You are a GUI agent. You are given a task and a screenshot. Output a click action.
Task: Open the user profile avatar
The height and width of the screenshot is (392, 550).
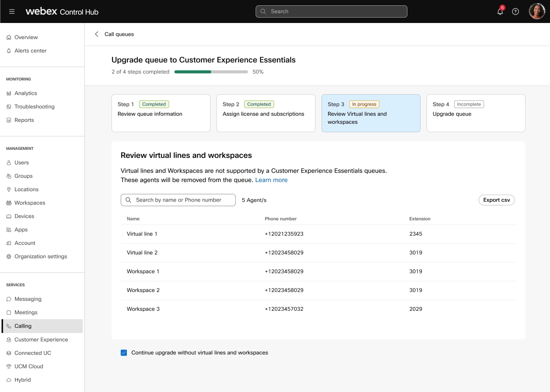coord(537,11)
